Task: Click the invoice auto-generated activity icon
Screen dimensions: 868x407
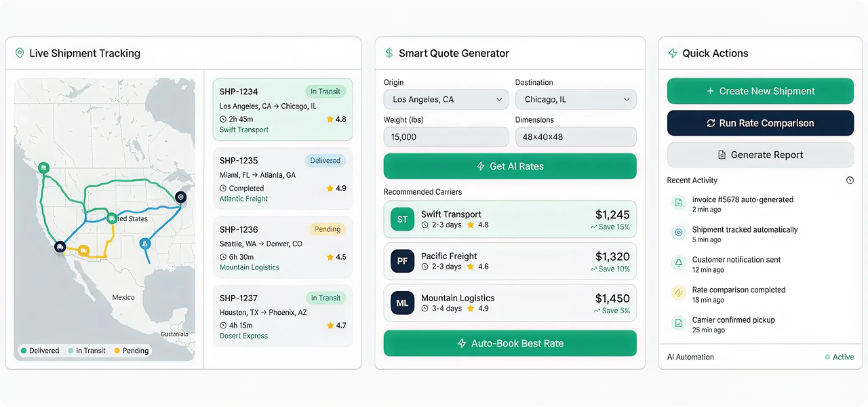Action: pos(678,202)
